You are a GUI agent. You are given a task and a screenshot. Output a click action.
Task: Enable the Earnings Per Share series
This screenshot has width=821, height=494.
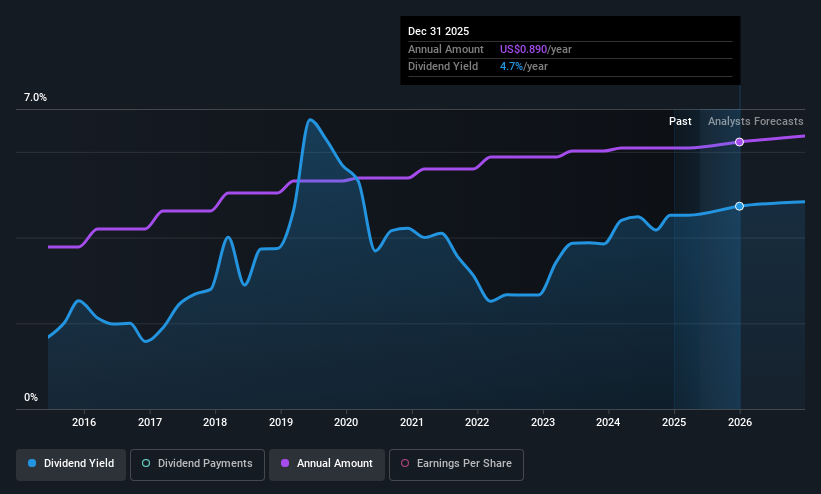coord(456,464)
